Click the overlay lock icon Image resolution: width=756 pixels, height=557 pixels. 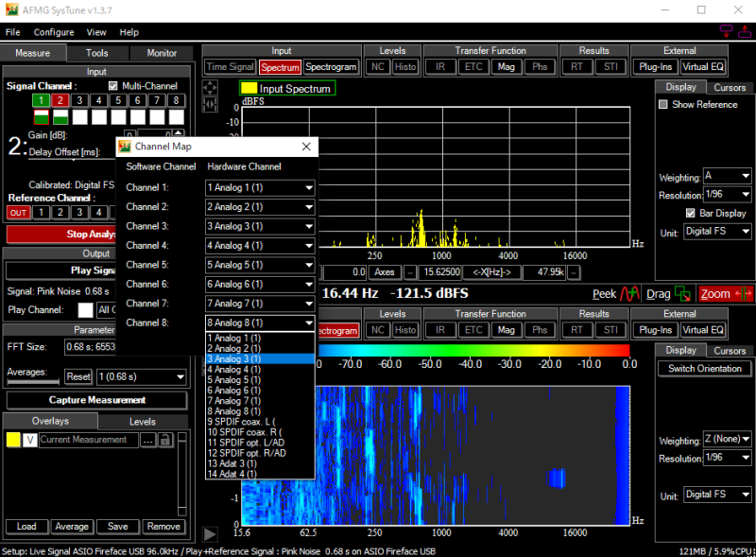164,440
